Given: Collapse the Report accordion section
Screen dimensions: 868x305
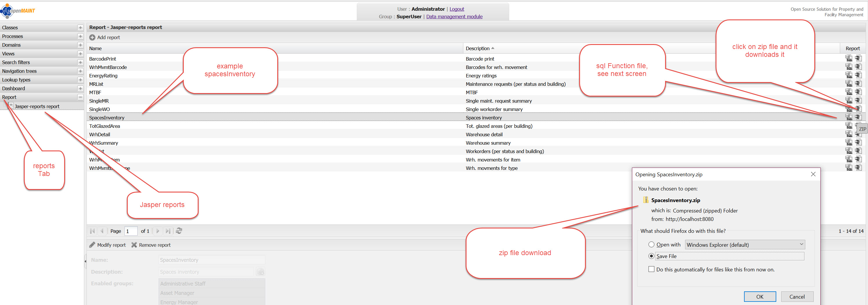Looking at the screenshot, I should pyautogui.click(x=80, y=97).
